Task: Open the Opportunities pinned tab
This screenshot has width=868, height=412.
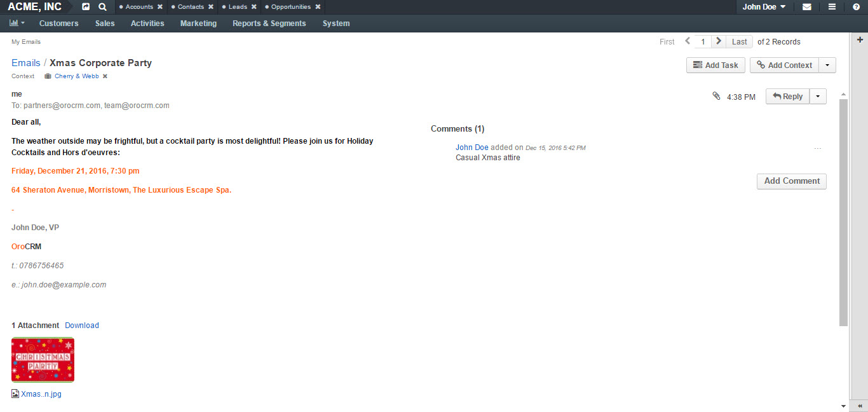Action: pos(291,7)
